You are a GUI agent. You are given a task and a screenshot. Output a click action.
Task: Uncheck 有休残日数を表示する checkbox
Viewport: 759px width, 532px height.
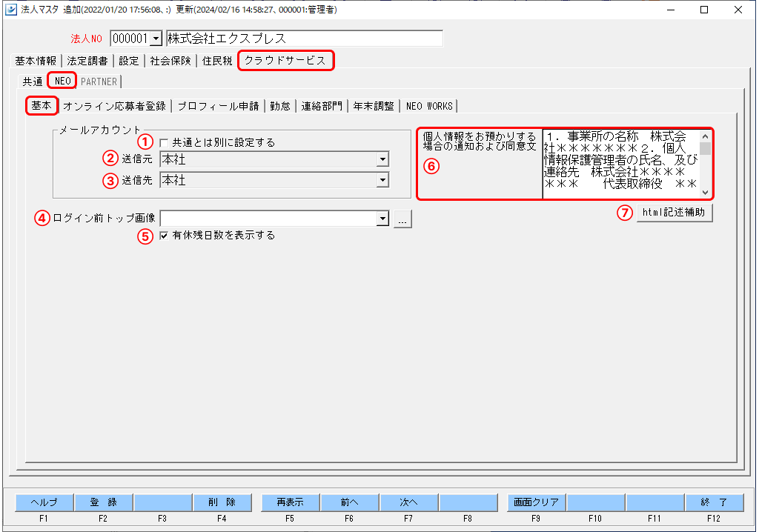164,236
